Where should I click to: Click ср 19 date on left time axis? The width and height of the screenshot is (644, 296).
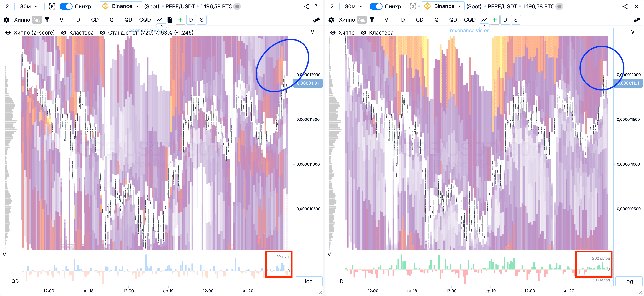coord(168,291)
